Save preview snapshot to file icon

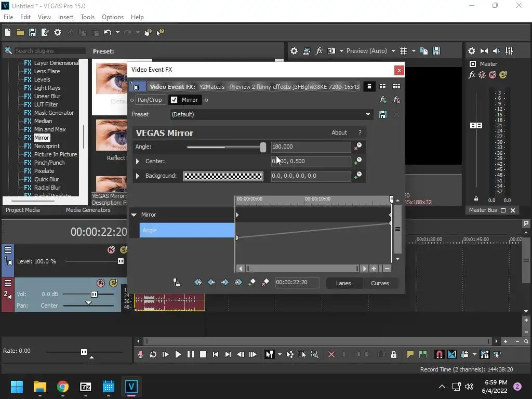pos(436,51)
